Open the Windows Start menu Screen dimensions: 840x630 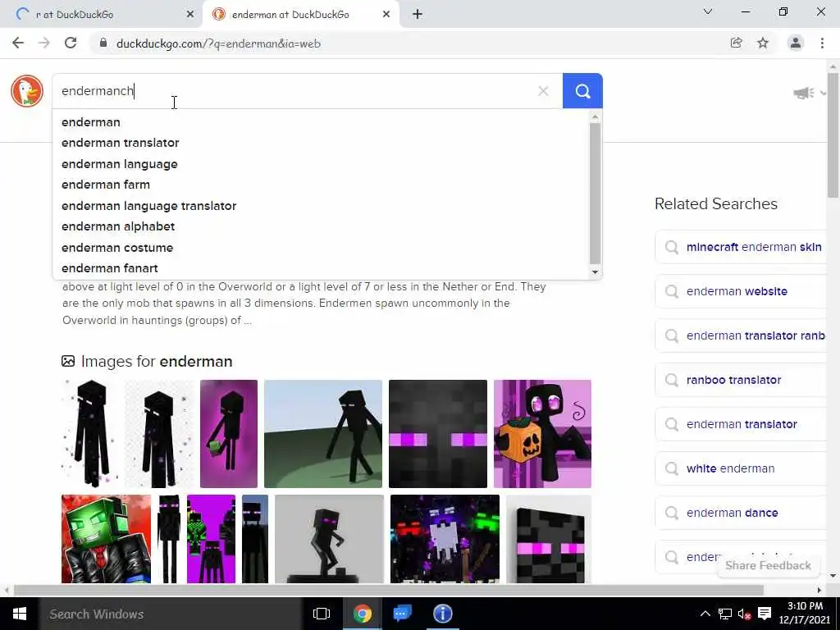[x=20, y=614]
